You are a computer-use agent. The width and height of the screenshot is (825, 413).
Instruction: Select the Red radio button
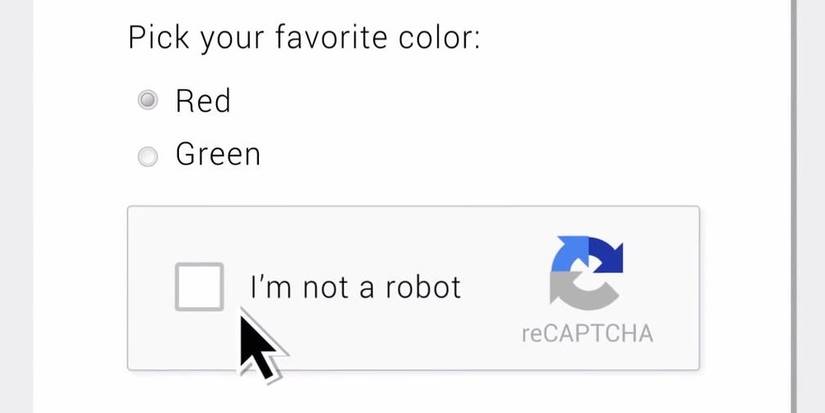(x=148, y=100)
